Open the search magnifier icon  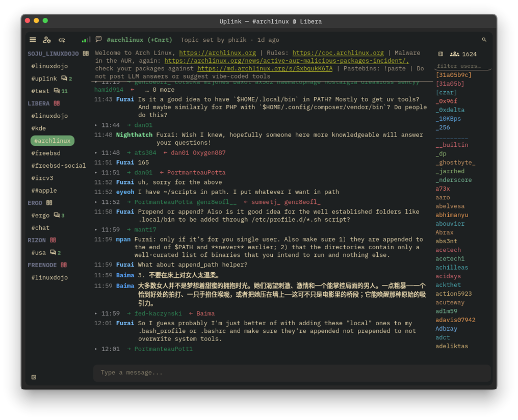point(484,40)
